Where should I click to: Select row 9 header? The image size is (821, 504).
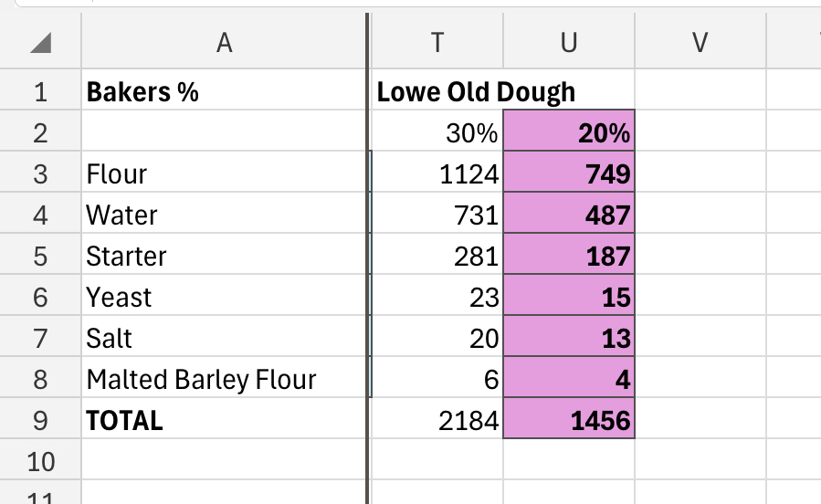[40, 420]
